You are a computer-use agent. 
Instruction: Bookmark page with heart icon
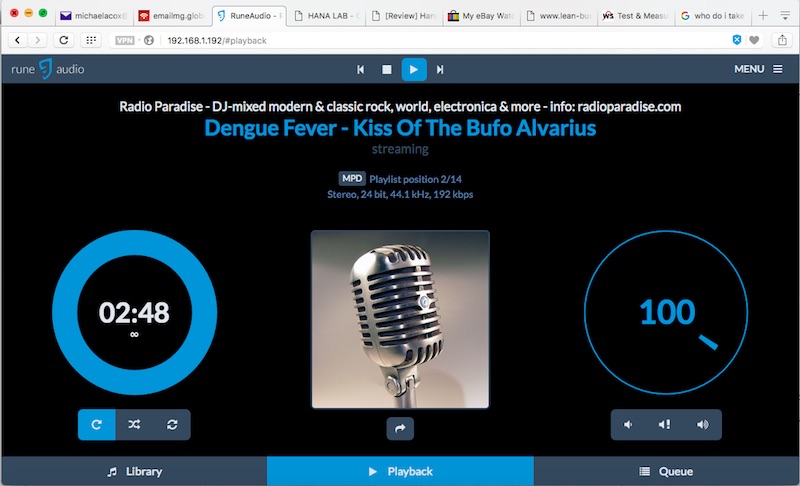(754, 40)
